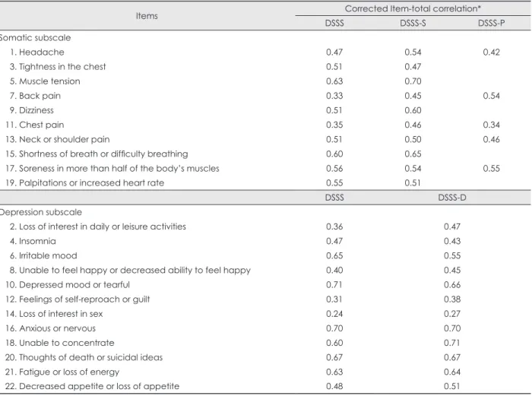Viewport: 532px width, 396px height.
Task: Click Chest pain DSSS value 0.35
Action: (x=334, y=125)
